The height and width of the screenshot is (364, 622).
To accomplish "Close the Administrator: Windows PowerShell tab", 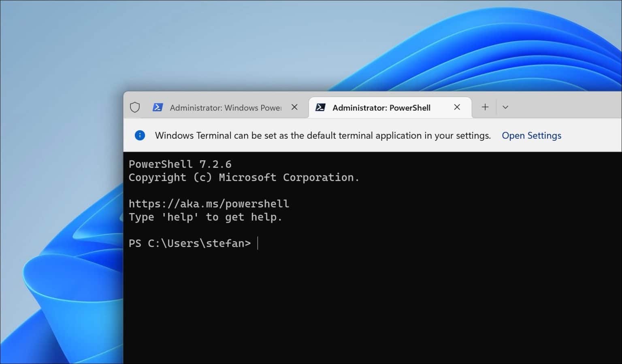I will pyautogui.click(x=294, y=107).
